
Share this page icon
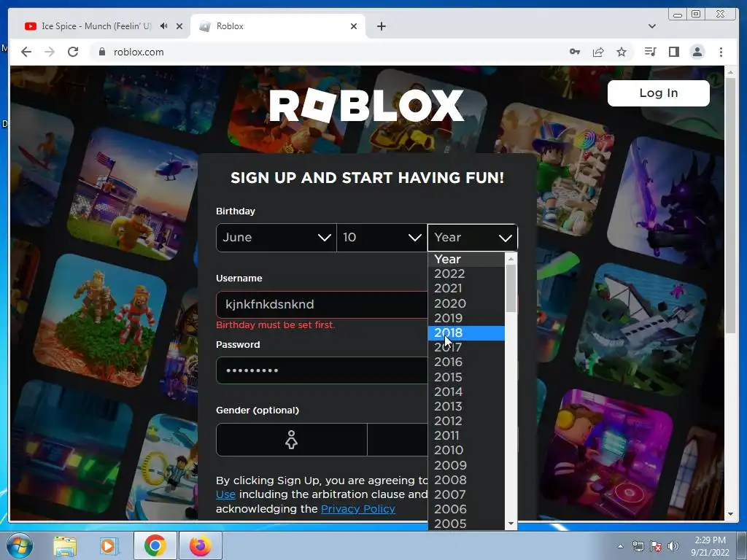(598, 52)
